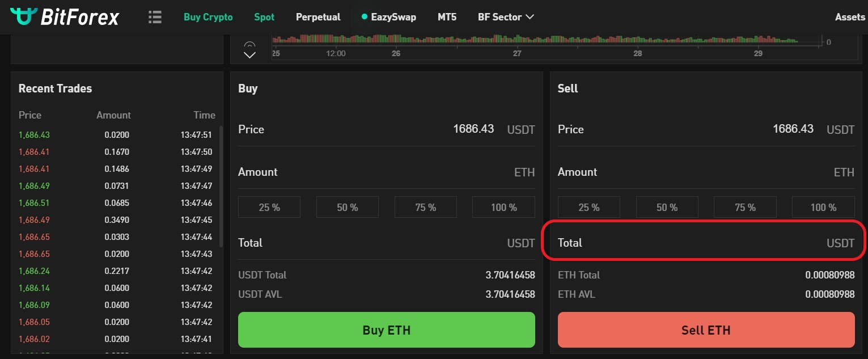
Task: Open the hamburger list menu icon
Action: tap(155, 17)
